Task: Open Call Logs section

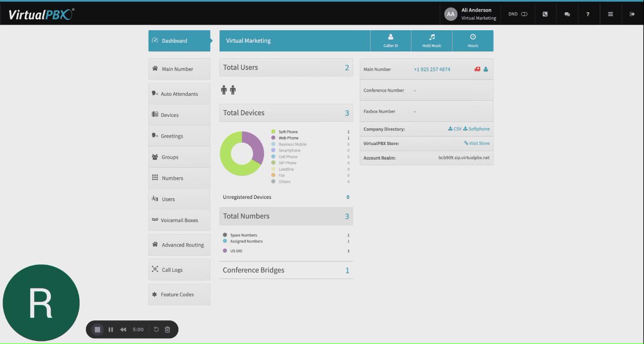Action: (179, 269)
